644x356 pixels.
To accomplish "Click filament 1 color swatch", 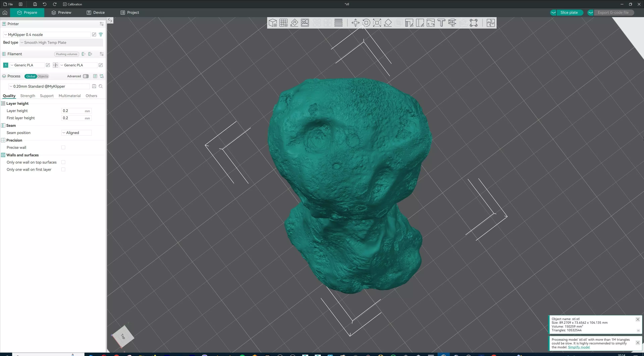I will click(x=6, y=65).
